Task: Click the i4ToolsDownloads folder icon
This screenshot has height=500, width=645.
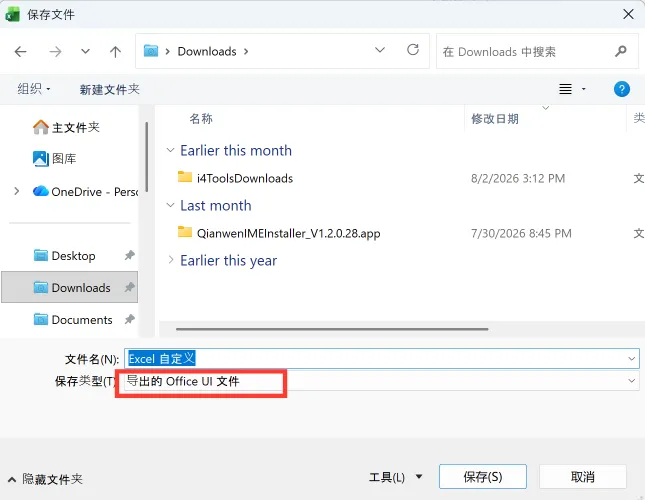Action: point(185,177)
